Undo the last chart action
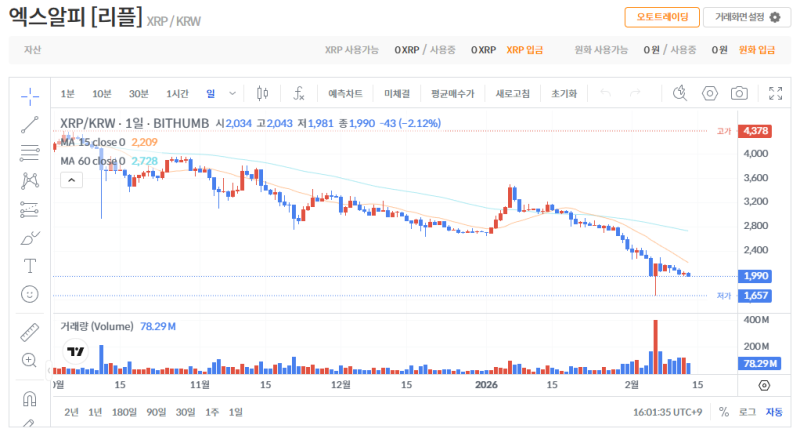The width and height of the screenshot is (800, 436). tap(606, 93)
